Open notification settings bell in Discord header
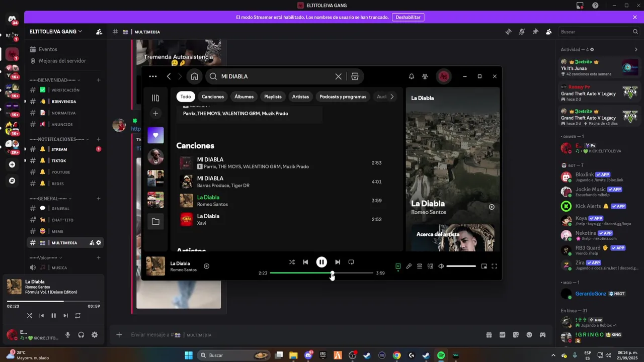 tap(522, 32)
